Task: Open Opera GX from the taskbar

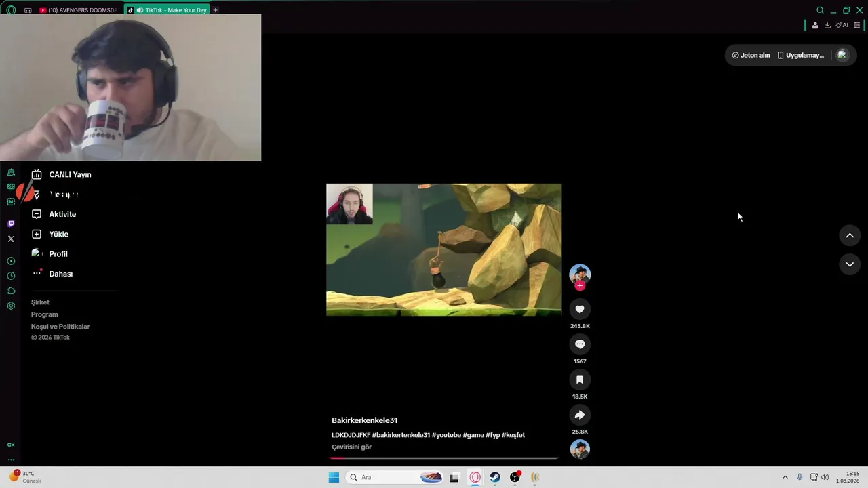Action: [475, 477]
